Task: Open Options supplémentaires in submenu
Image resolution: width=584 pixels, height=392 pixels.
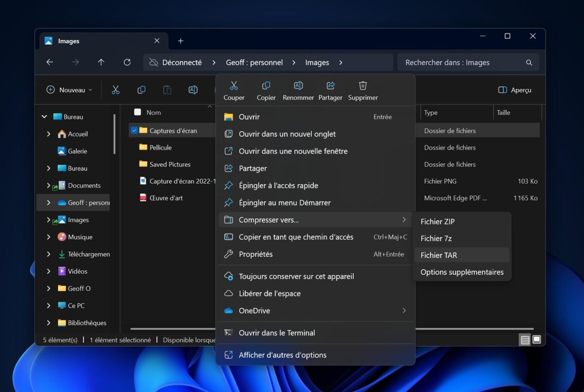Action: 462,272
